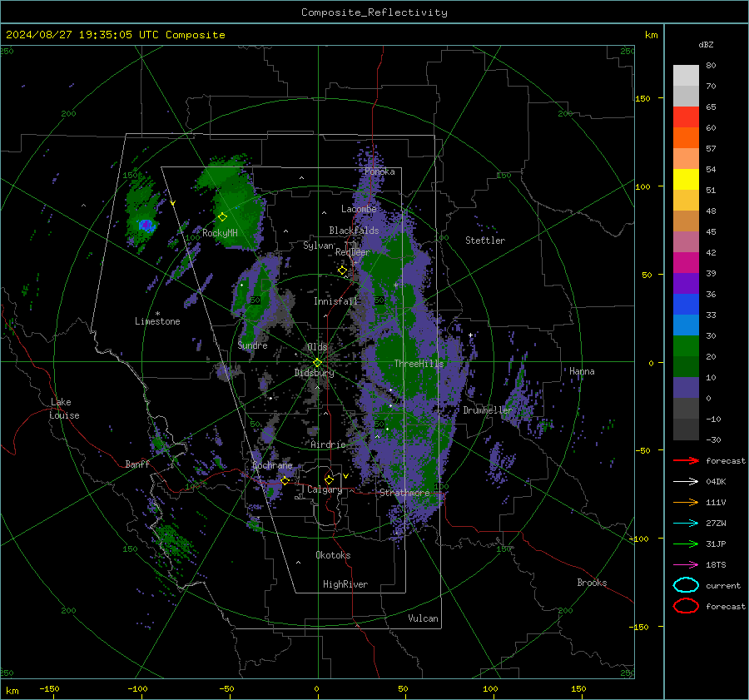The height and width of the screenshot is (700, 749).
Task: Click the Ponoka city label
Action: pyautogui.click(x=379, y=171)
